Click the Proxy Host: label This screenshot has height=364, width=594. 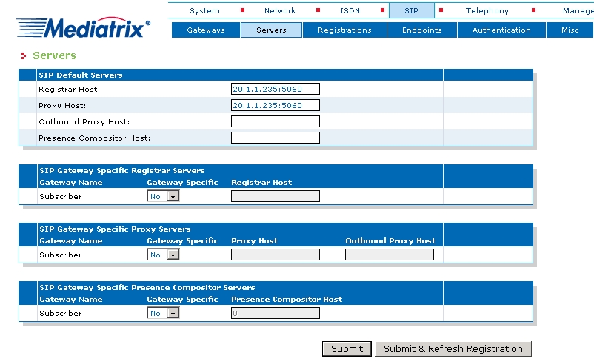click(x=62, y=106)
